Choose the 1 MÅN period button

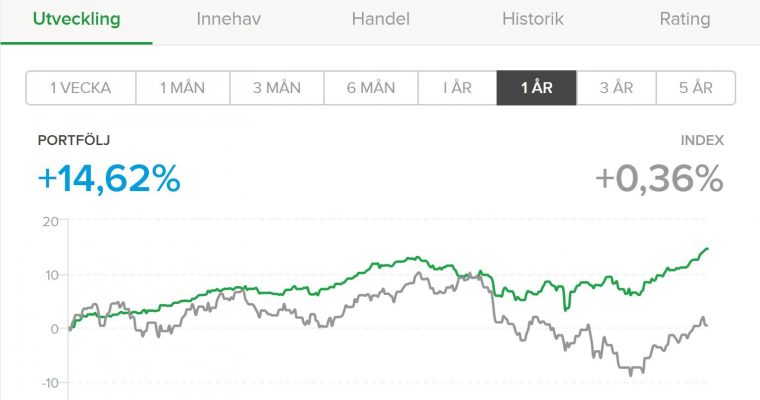tap(183, 88)
